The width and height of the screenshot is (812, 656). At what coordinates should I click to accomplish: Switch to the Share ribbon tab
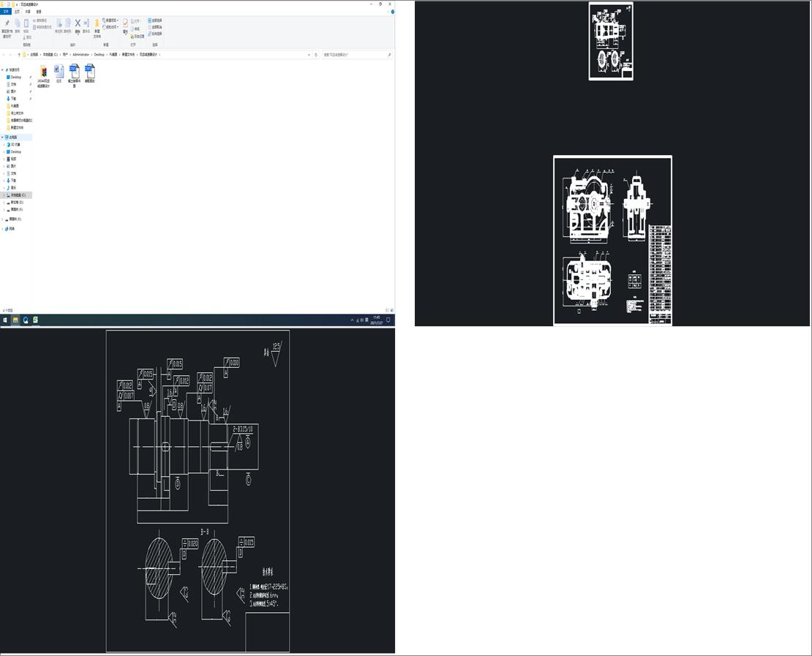pos(28,12)
